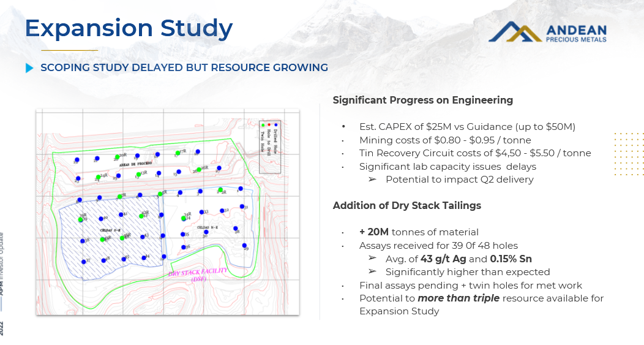
Task: Click the orange dotted pattern decoration
Action: coord(628,153)
